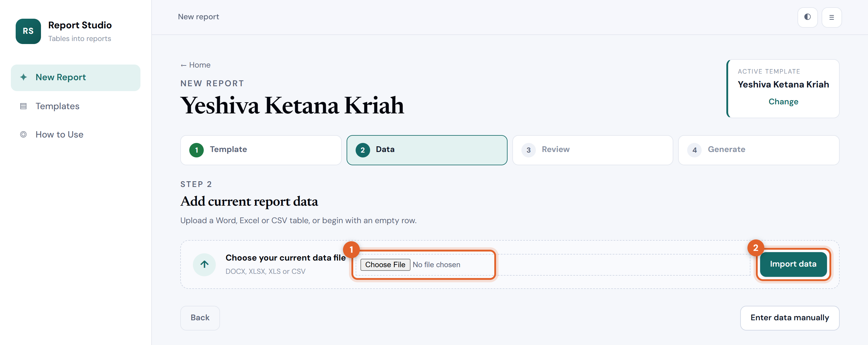Select the Generate step tab
868x345 pixels.
point(759,150)
